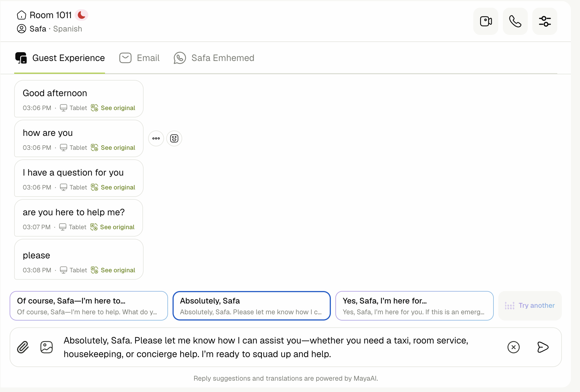This screenshot has width=580, height=392.
Task: Open the conversation settings sliders icon
Action: (545, 21)
